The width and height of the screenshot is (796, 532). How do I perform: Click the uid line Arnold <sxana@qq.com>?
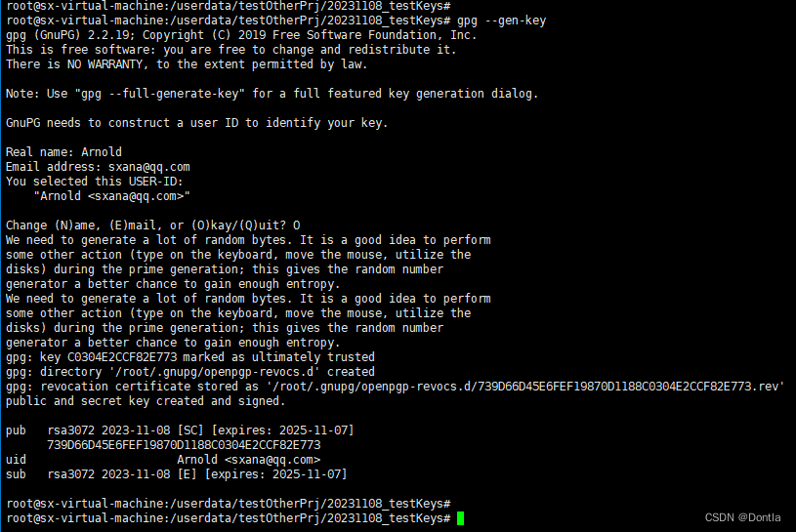(163, 460)
